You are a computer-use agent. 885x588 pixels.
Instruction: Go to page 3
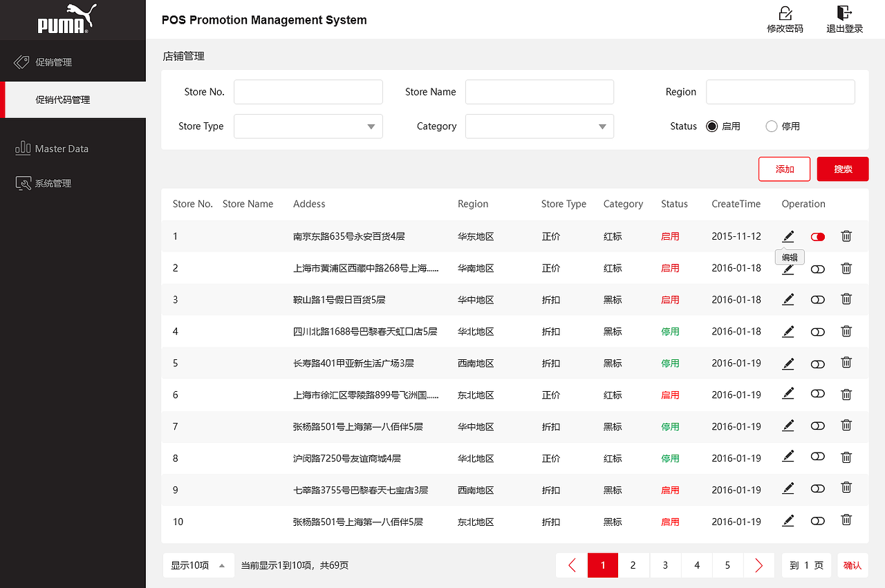665,565
